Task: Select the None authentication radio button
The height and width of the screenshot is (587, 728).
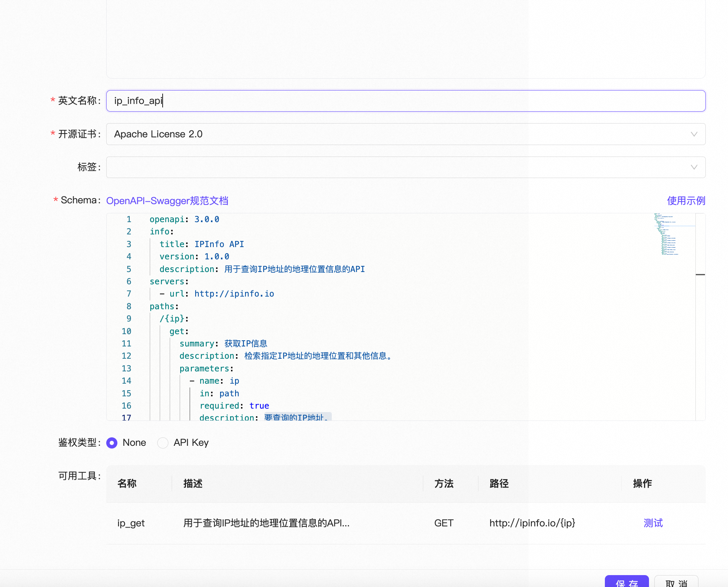Action: 112,443
